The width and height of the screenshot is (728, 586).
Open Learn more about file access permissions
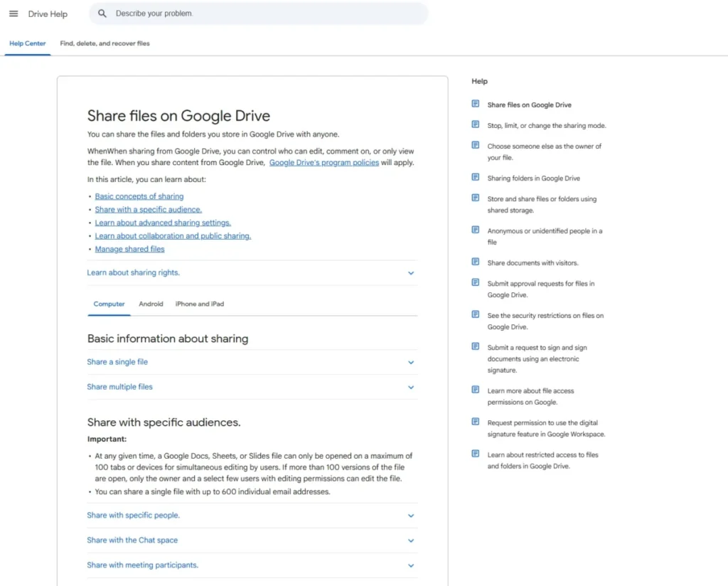(530, 397)
